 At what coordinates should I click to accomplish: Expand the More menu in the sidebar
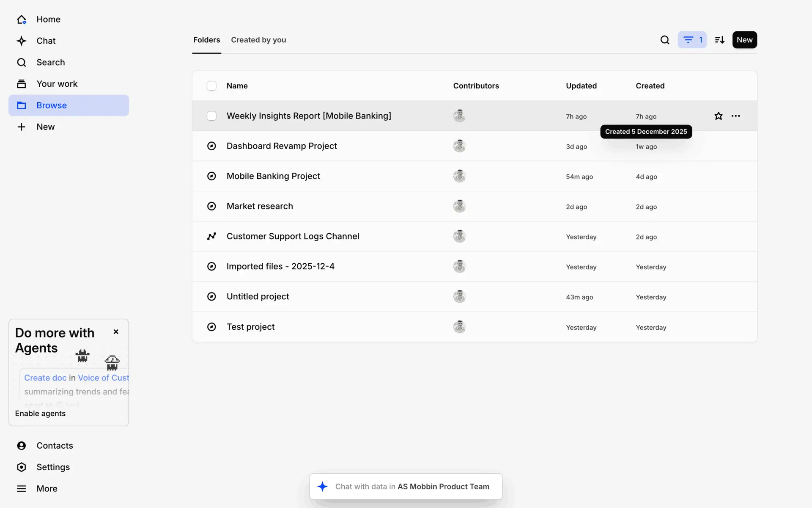tap(47, 489)
